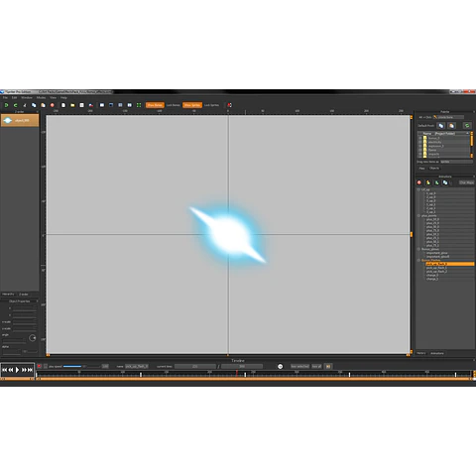Screen dimensions: 476x476
Task: Click the clone animation icon in Animations
Action: click(x=445, y=182)
